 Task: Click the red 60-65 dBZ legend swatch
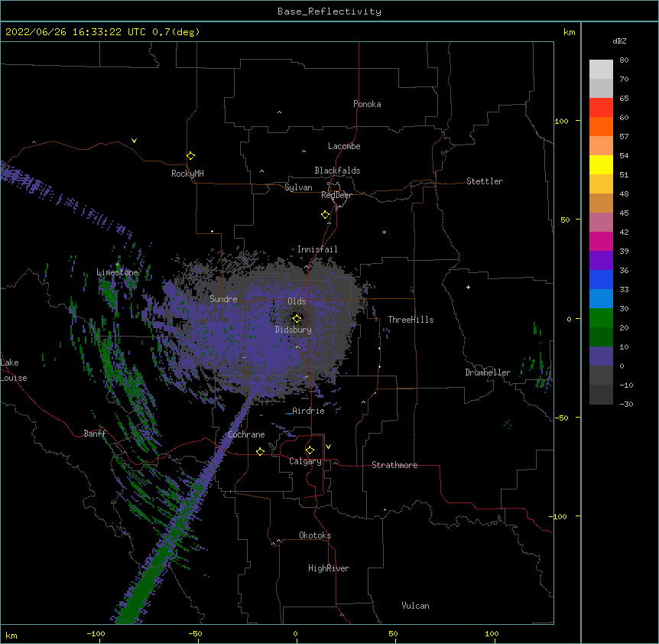coord(601,108)
